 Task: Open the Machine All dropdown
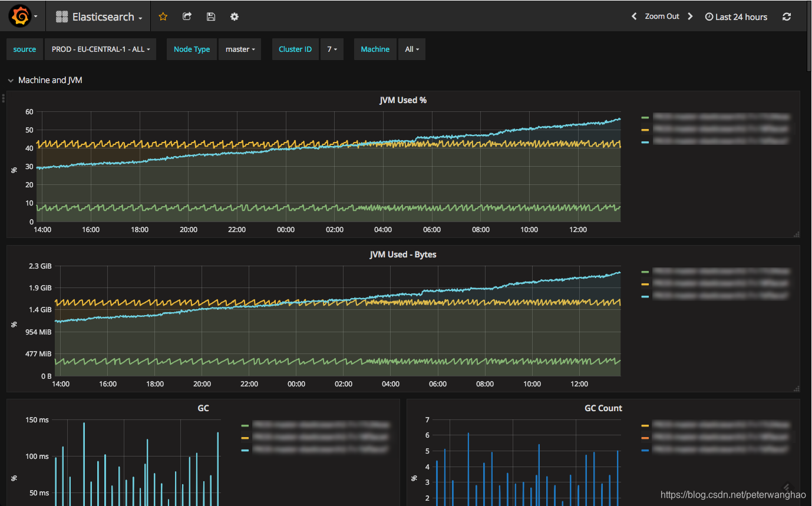click(411, 49)
